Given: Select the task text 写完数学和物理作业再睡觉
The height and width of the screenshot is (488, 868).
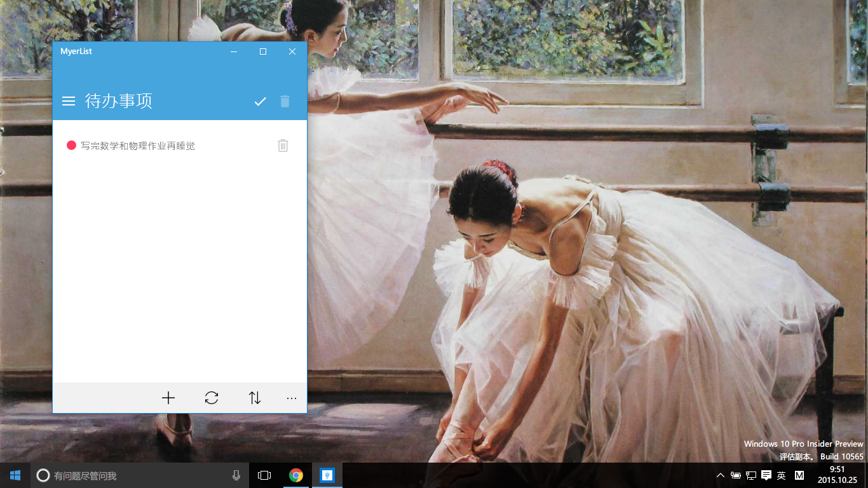Looking at the screenshot, I should [138, 146].
